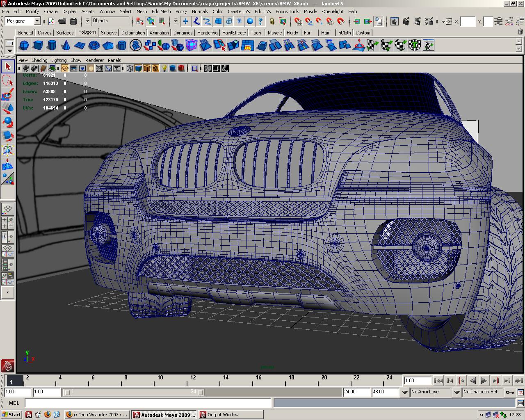525x420 pixels.
Task: Click the IPR render clapperboard icon
Action: click(418, 21)
